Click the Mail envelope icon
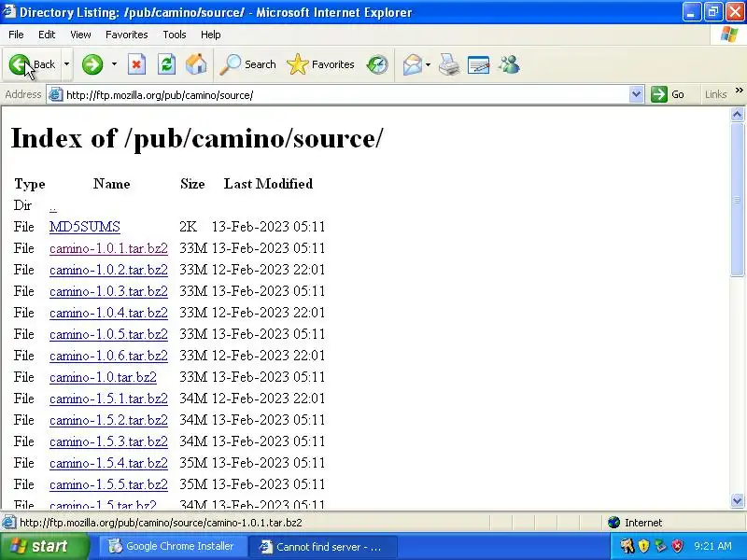This screenshot has height=560, width=747. [413, 64]
